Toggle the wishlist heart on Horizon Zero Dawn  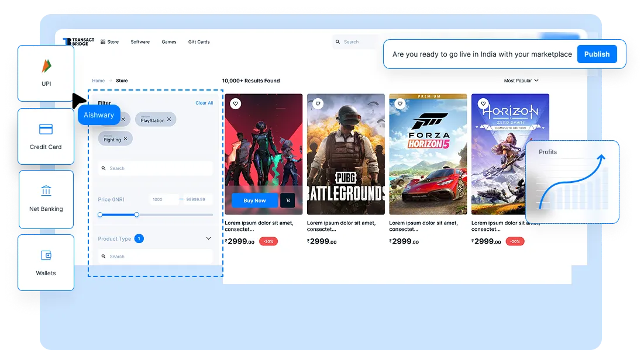point(482,103)
